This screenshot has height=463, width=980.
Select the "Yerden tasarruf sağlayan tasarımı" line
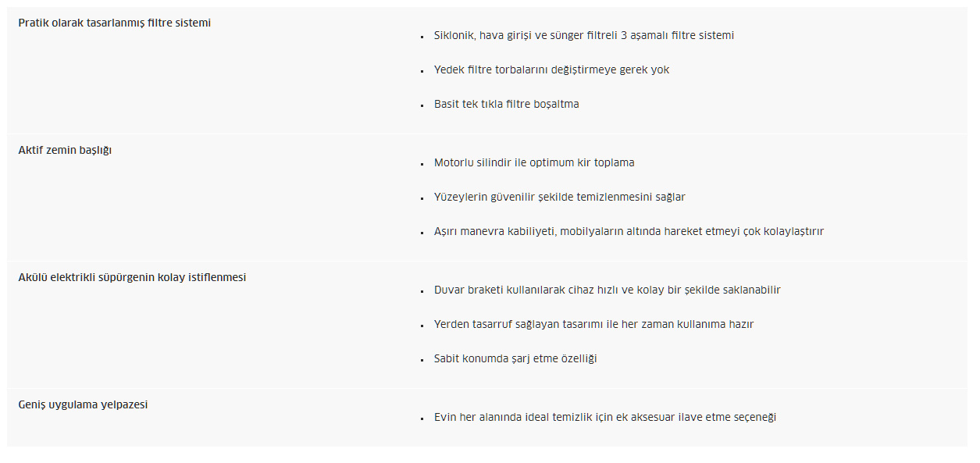coord(593,324)
